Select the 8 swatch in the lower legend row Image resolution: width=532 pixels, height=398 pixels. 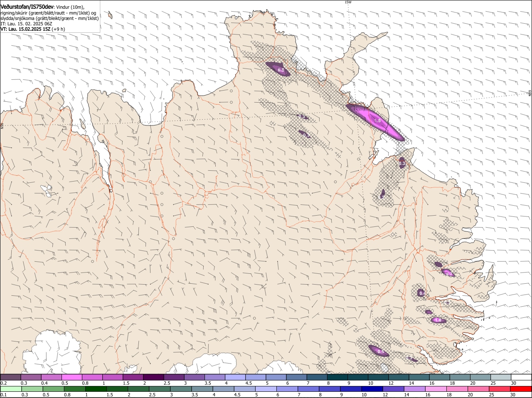pos(330,389)
